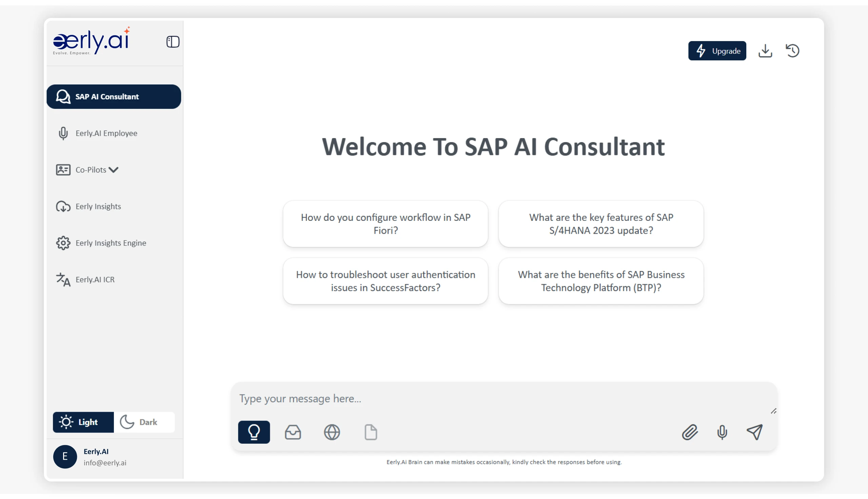Switch to Eerly.AI Employee

click(106, 133)
